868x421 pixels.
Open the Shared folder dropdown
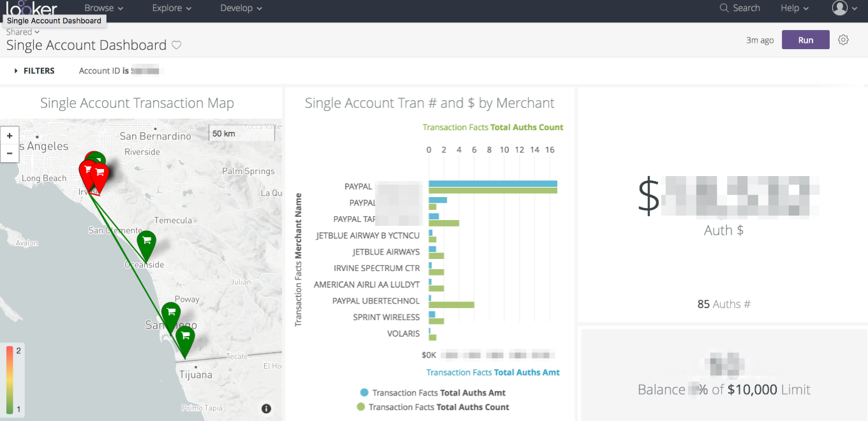point(23,32)
